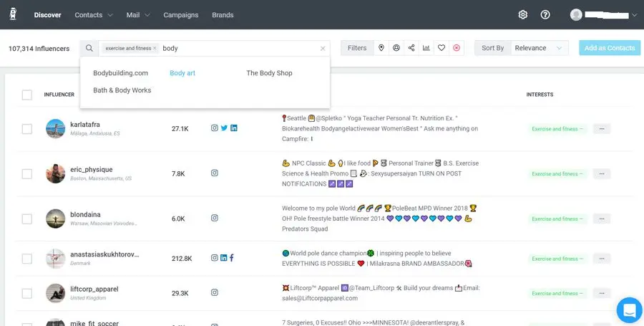Image resolution: width=644 pixels, height=326 pixels.
Task: Open the help question mark icon
Action: pos(545,14)
